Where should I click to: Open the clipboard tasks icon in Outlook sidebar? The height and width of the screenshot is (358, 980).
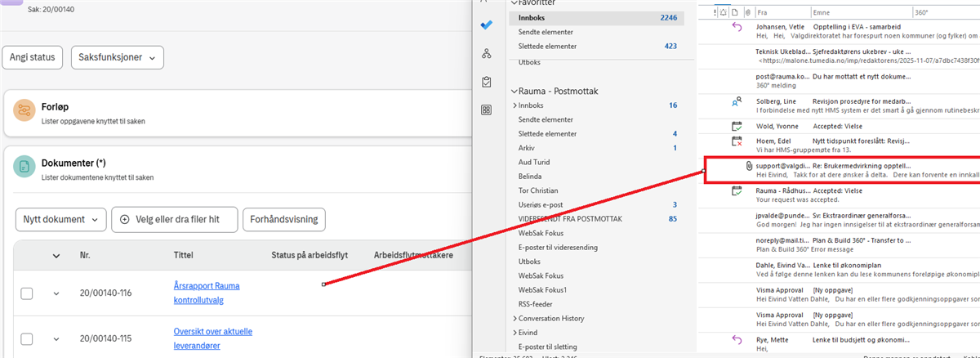coord(487,82)
